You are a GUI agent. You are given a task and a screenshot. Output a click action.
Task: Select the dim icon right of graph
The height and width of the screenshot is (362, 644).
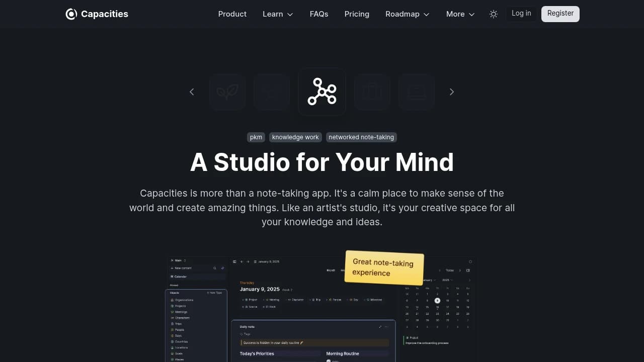(372, 92)
